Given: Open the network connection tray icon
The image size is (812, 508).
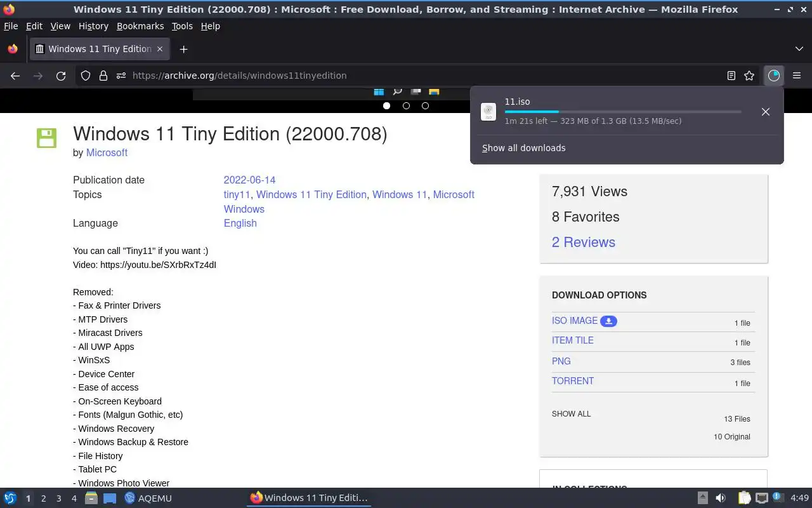Looking at the screenshot, I should tap(762, 498).
